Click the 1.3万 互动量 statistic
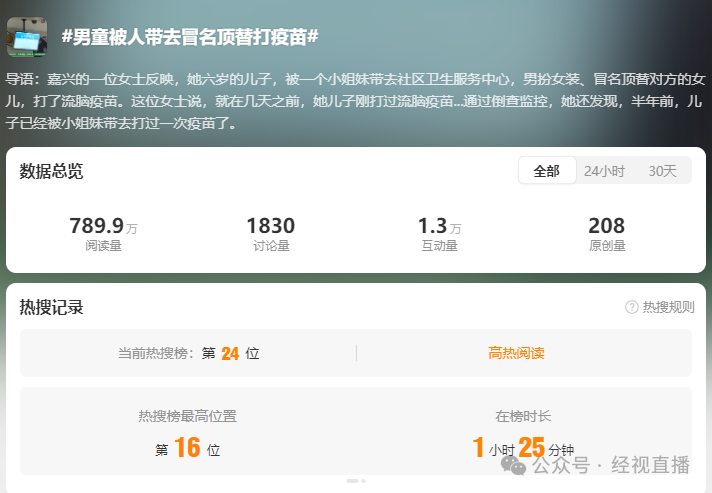Screen dimensions: 712x493 tap(439, 233)
